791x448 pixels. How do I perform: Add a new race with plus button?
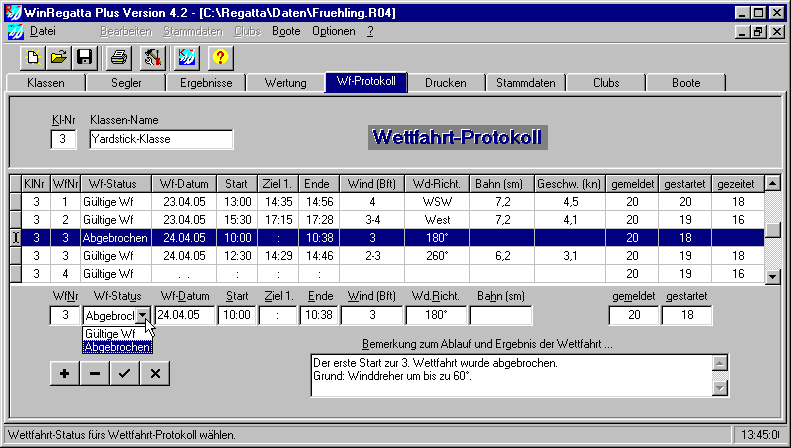click(x=64, y=373)
